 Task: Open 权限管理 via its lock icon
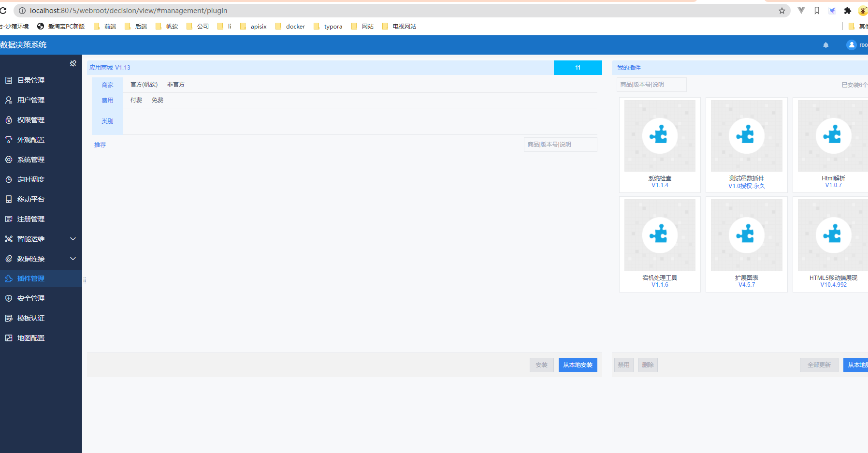tap(9, 120)
